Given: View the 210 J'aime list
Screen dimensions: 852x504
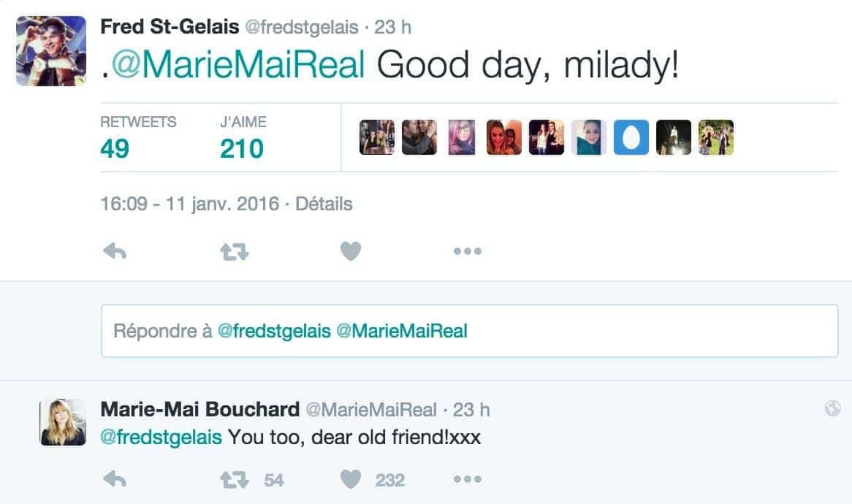Looking at the screenshot, I should 242,148.
